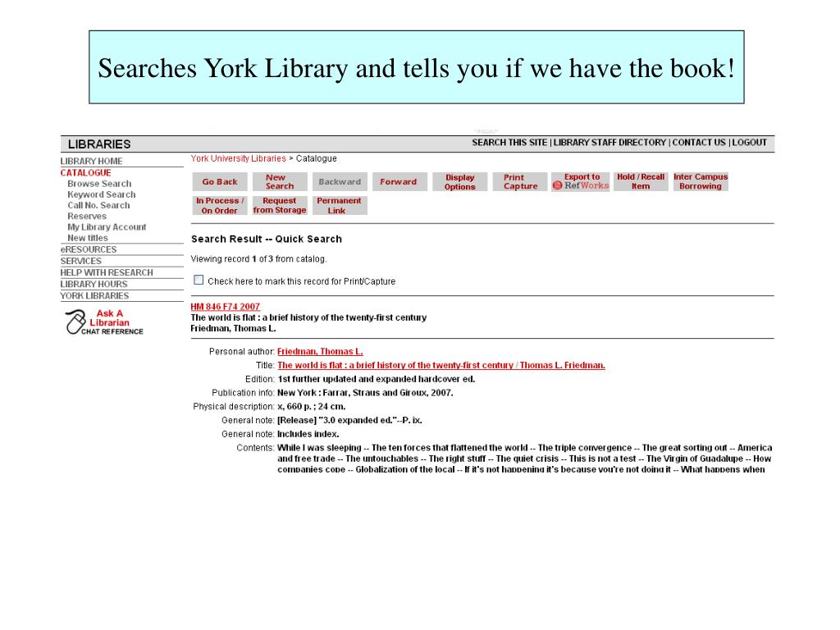This screenshot has width=840, height=630.
Task: Open Keyword Search
Action: pos(101,194)
